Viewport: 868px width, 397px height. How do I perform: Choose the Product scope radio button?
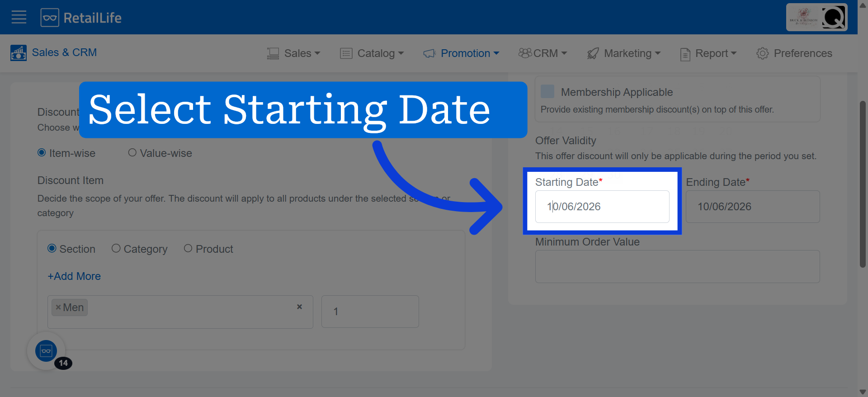click(x=188, y=248)
